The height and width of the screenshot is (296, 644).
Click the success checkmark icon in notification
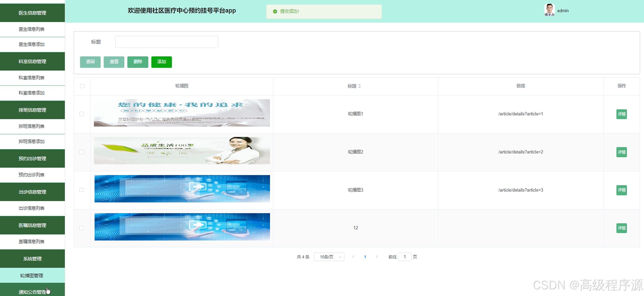[x=275, y=11]
